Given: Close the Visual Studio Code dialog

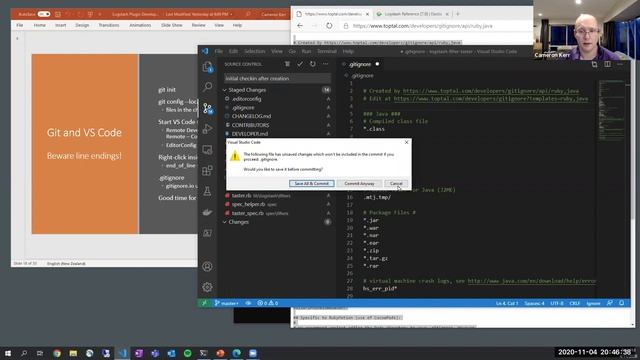Looking at the screenshot, I should coord(406,142).
